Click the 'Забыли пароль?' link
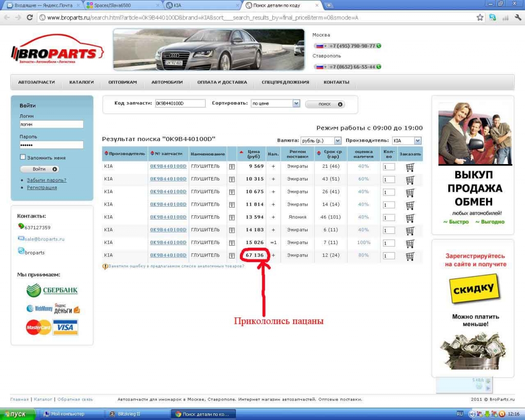Image resolution: width=525 pixels, height=420 pixels. (x=47, y=180)
